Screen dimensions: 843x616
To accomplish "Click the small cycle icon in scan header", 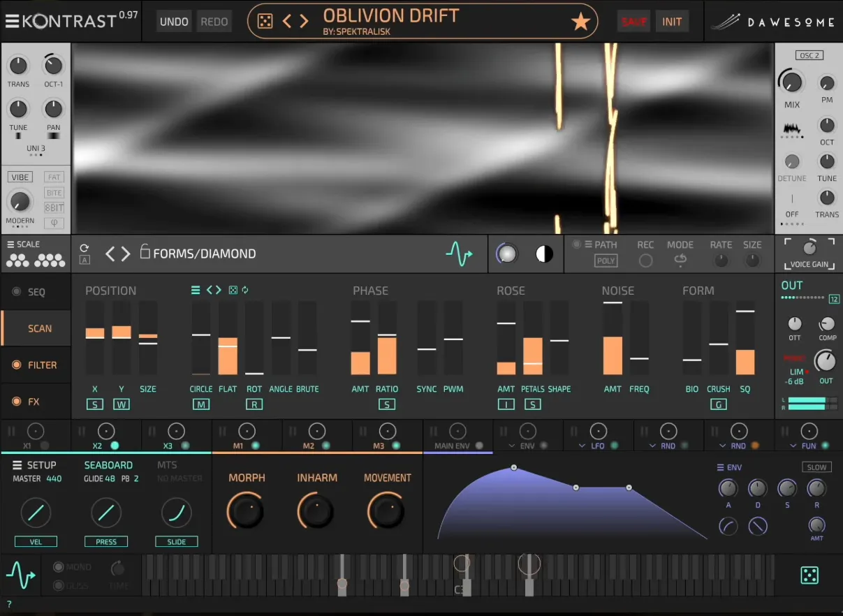I will click(245, 291).
